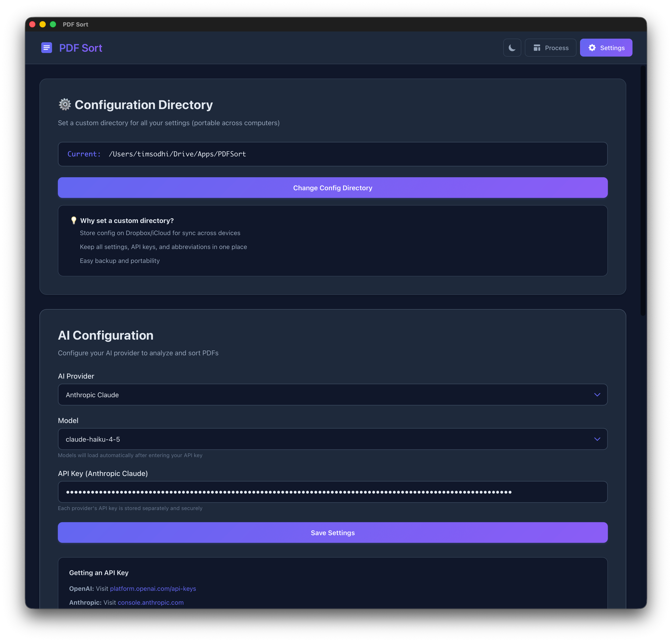The image size is (672, 642).
Task: Toggle dark mode with moon icon
Action: click(x=512, y=48)
